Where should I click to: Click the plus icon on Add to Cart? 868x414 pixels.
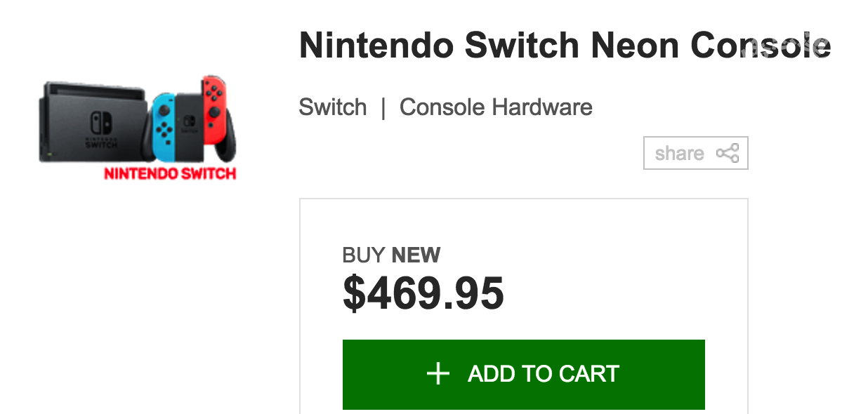click(x=438, y=374)
